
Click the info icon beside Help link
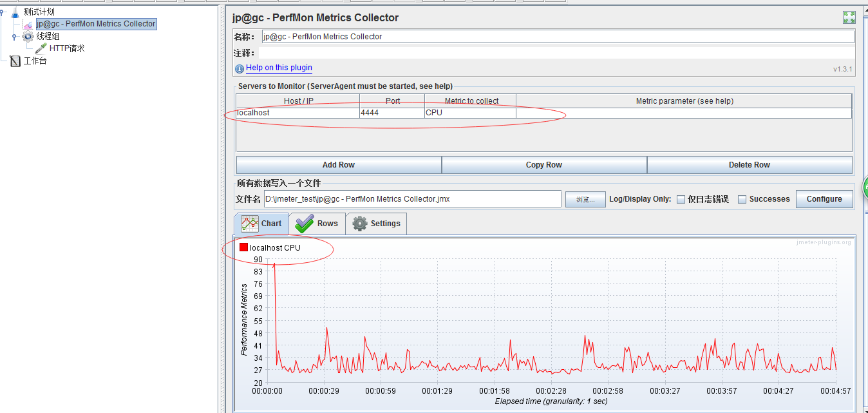coord(239,68)
